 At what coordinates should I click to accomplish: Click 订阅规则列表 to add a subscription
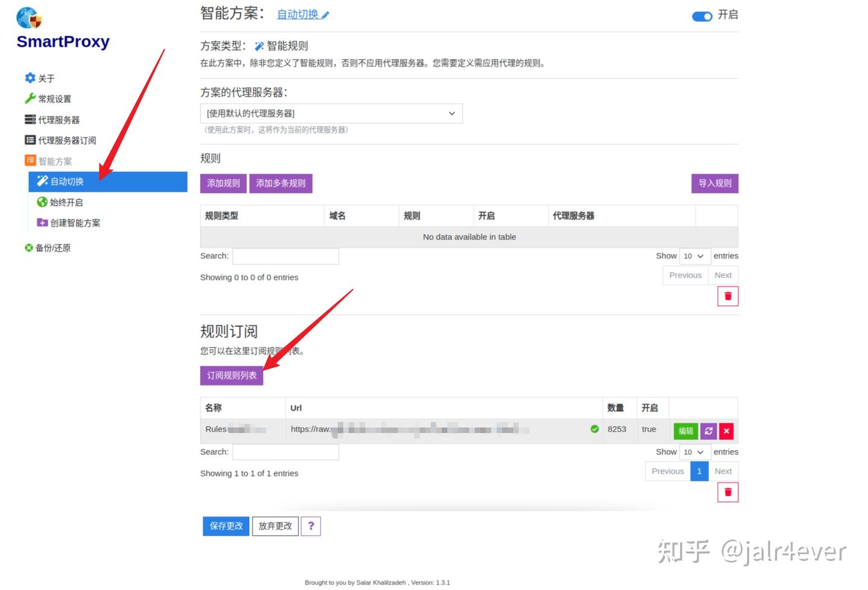tap(231, 375)
